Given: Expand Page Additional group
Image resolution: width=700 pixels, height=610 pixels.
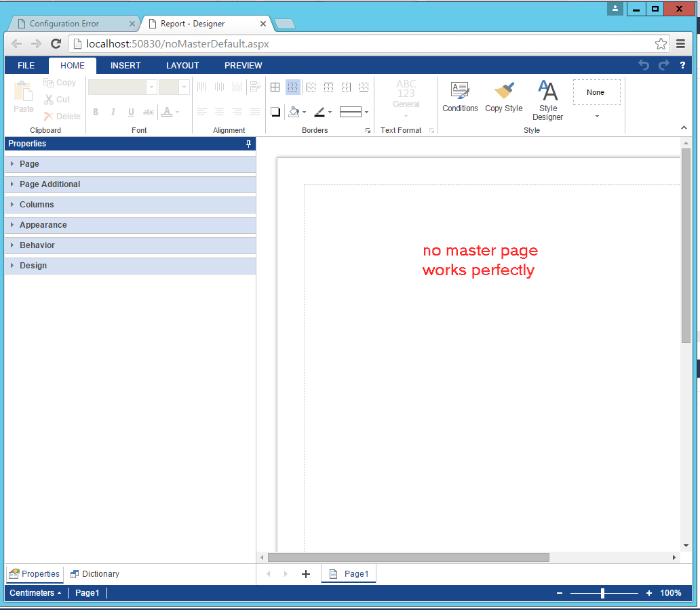Looking at the screenshot, I should tap(130, 184).
